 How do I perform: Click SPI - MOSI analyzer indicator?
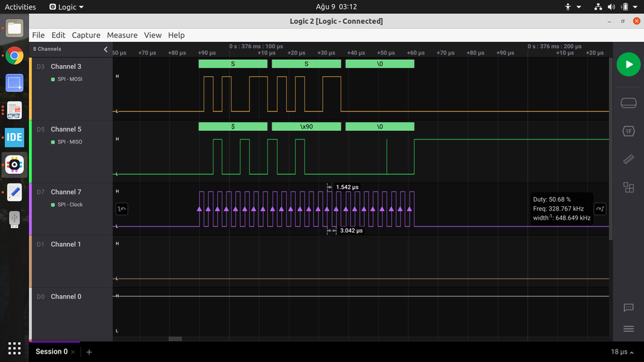tap(66, 79)
